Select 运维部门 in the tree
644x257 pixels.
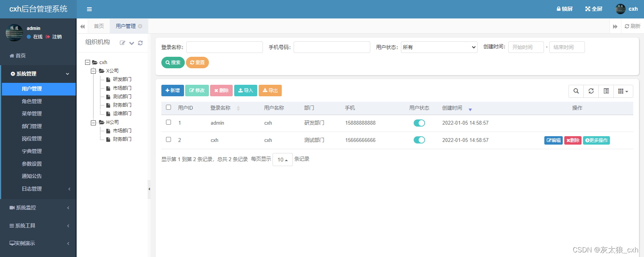tap(122, 114)
